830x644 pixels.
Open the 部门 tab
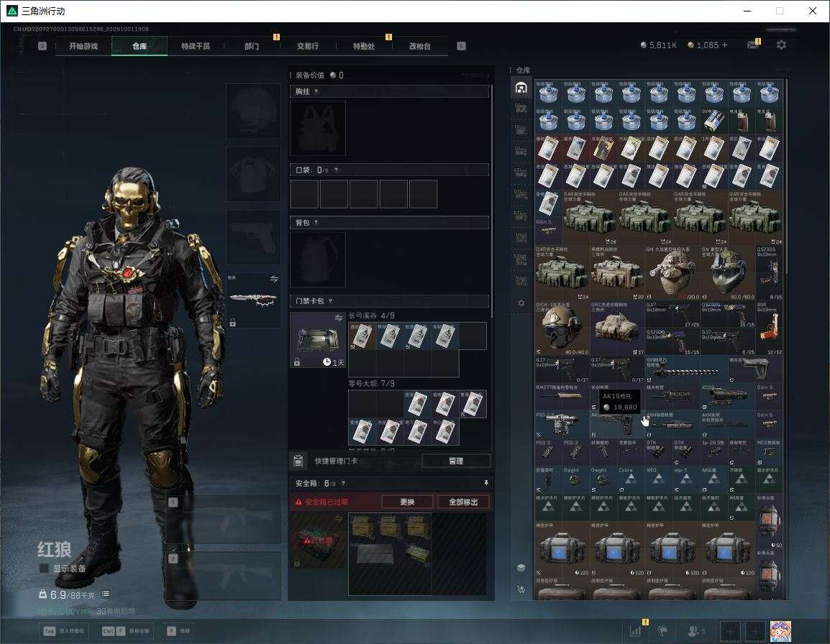tap(252, 46)
